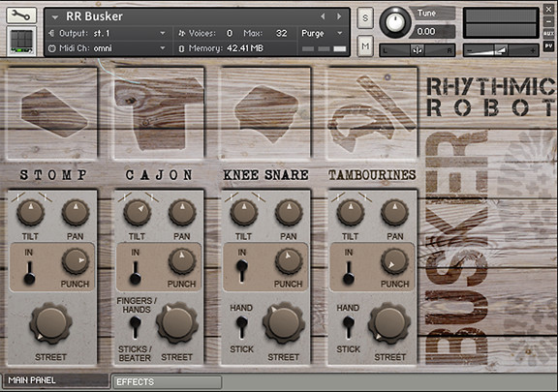Switch to the Main Panel tab
This screenshot has height=392, width=558.
coord(55,380)
